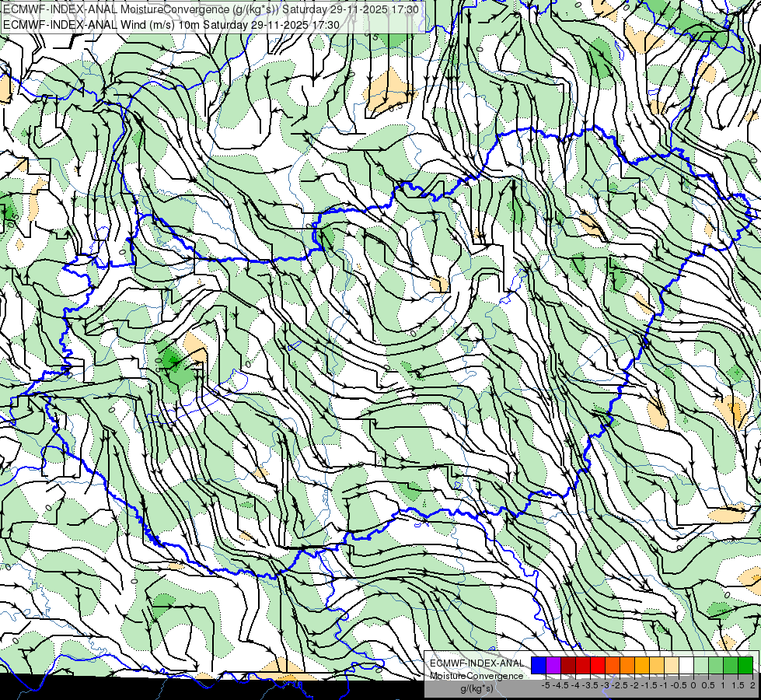Screen dimensions: 761x700
Task: Pick the dark maroon swatch between -4.5 and -4
Action: (x=568, y=665)
